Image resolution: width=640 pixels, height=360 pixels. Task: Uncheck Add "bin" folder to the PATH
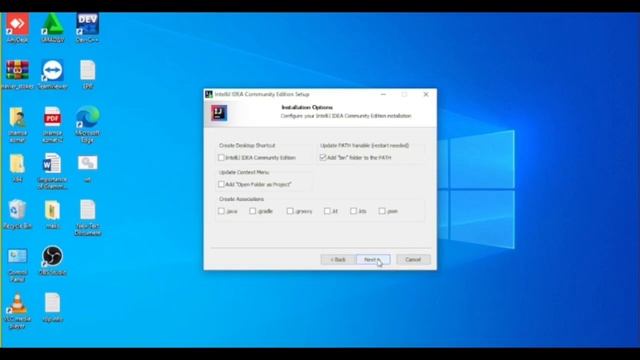tap(323, 158)
